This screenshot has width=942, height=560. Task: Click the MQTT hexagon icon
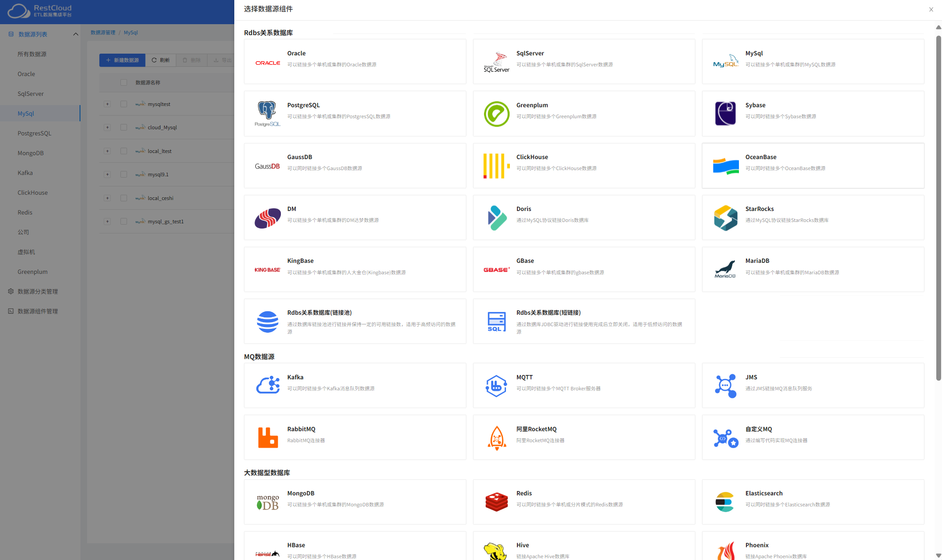point(496,386)
